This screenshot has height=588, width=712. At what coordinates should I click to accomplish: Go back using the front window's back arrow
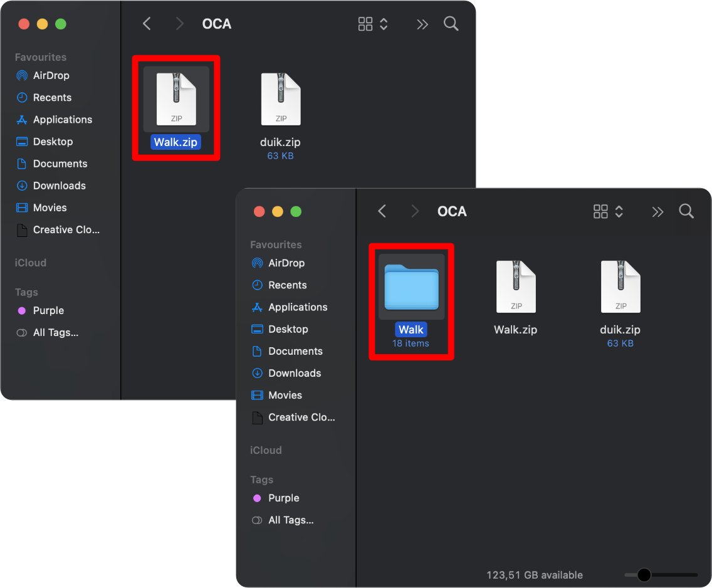[x=382, y=211]
